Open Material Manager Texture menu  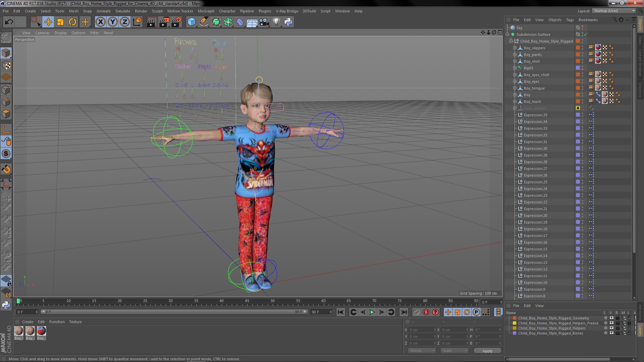pos(75,322)
